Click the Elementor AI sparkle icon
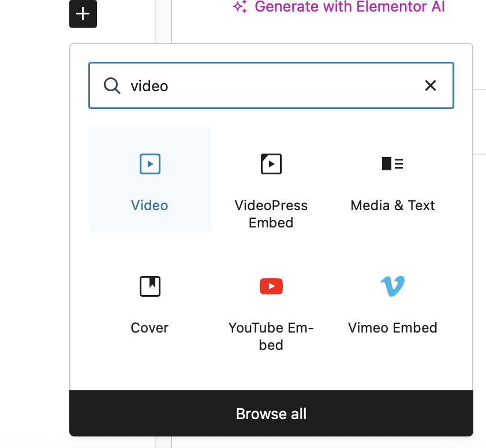Screen dimensions: 486x448 pos(240,7)
